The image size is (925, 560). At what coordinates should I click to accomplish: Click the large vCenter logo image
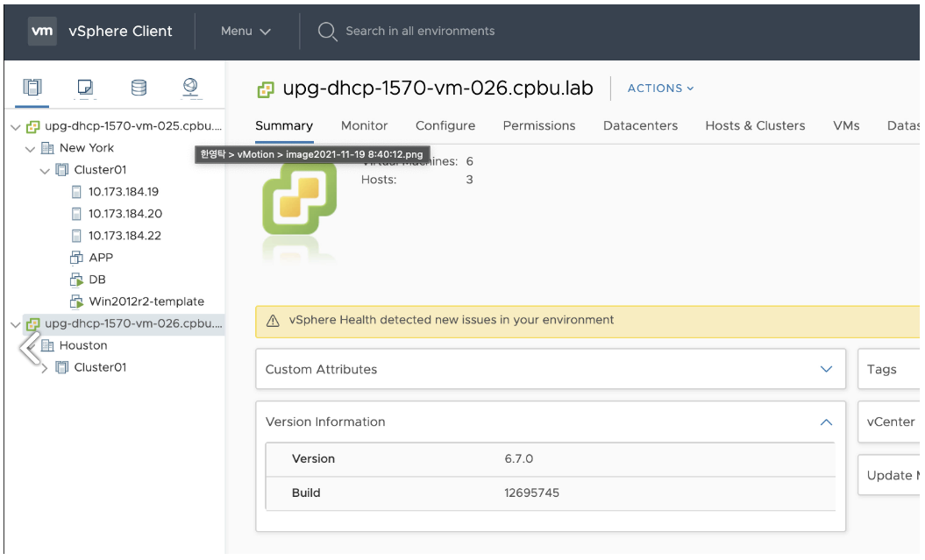(300, 199)
